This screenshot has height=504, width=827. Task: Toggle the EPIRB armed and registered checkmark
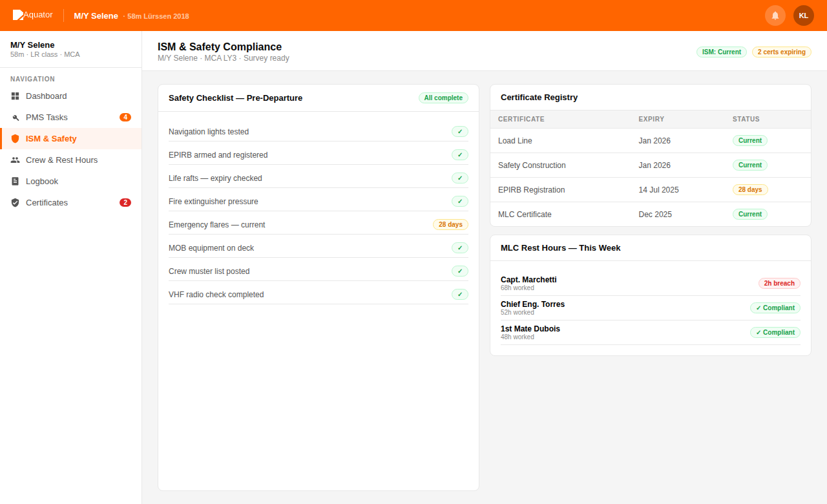pyautogui.click(x=460, y=155)
